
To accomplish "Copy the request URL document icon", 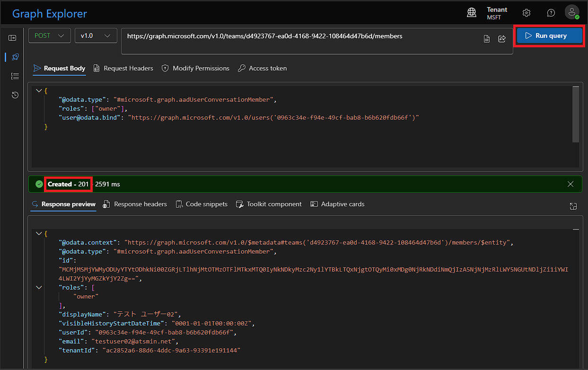I will pos(487,39).
